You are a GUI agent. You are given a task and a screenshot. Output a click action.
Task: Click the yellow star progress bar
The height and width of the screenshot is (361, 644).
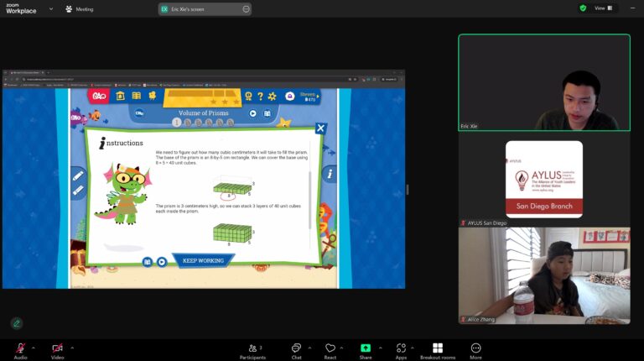click(202, 98)
